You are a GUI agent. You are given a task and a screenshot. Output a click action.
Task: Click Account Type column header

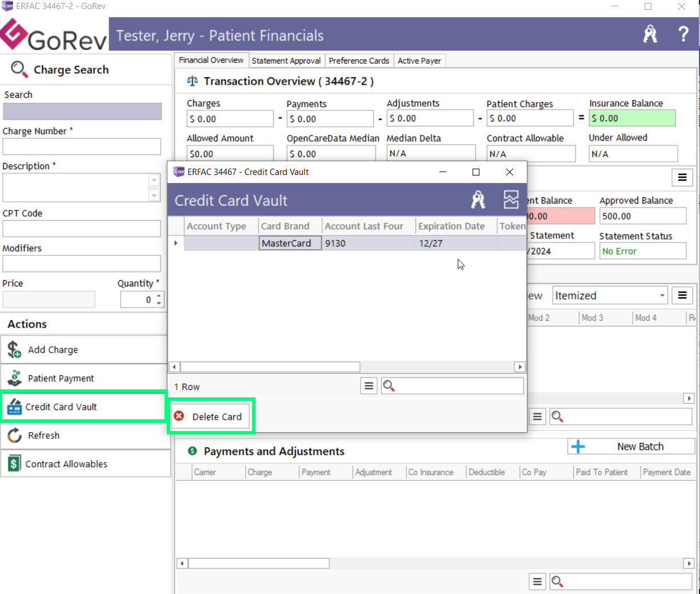(x=221, y=226)
